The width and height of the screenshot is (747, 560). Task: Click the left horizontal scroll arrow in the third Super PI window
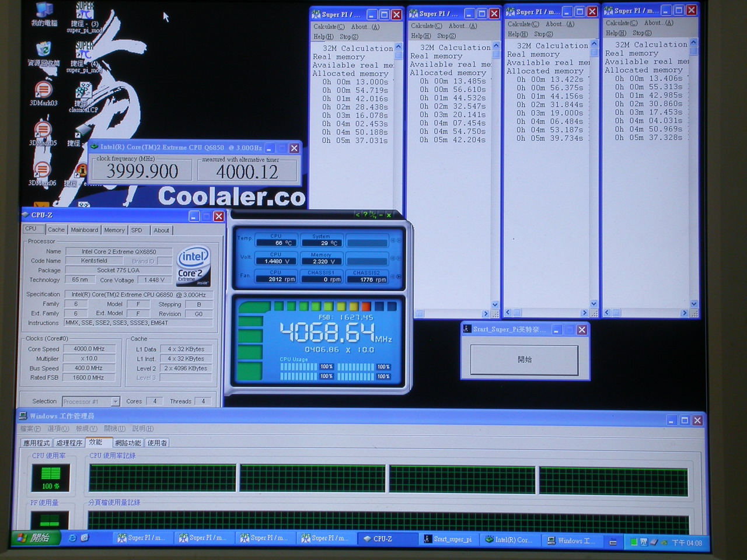[508, 313]
